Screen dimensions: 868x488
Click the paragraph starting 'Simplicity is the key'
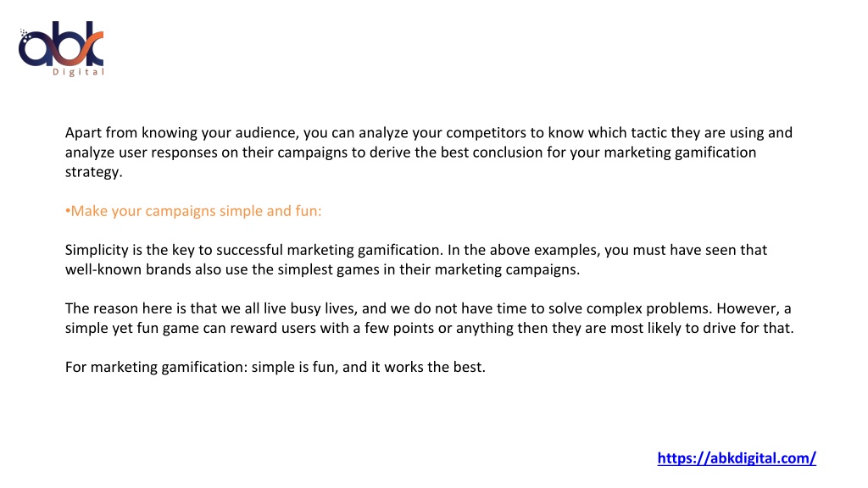click(x=415, y=259)
